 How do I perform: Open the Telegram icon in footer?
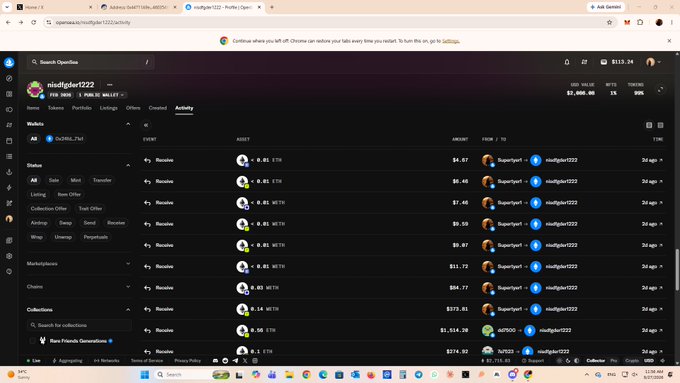point(235,360)
